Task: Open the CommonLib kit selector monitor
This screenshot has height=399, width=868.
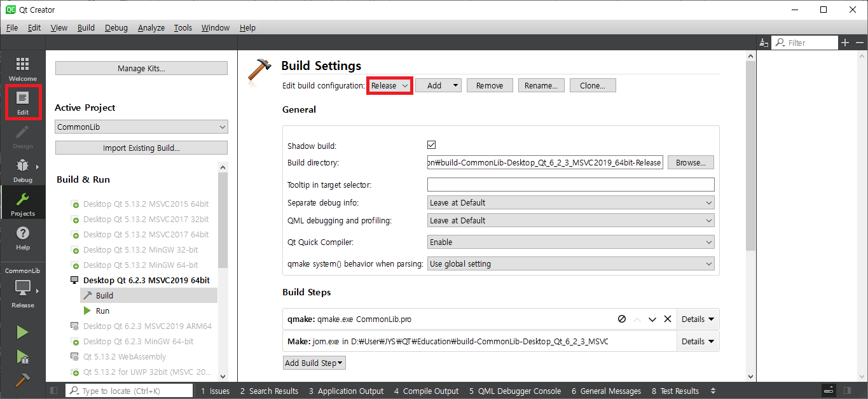Action: click(x=22, y=288)
